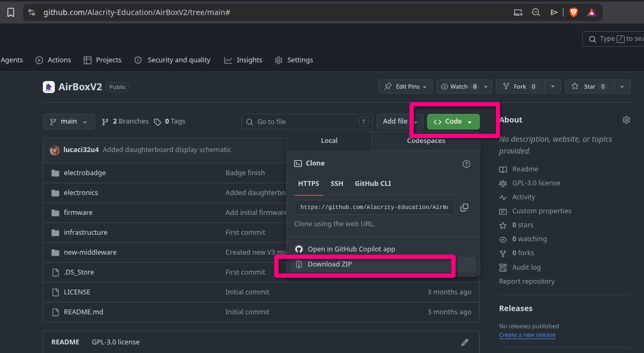This screenshot has width=644, height=353.
Task: Open the electrobadge folder
Action: (x=85, y=173)
